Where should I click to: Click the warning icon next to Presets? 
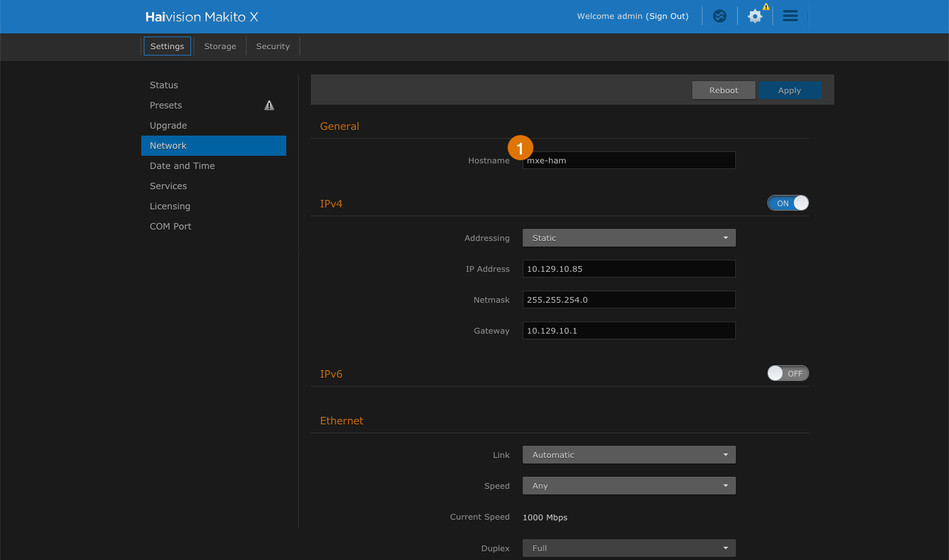pyautogui.click(x=269, y=105)
